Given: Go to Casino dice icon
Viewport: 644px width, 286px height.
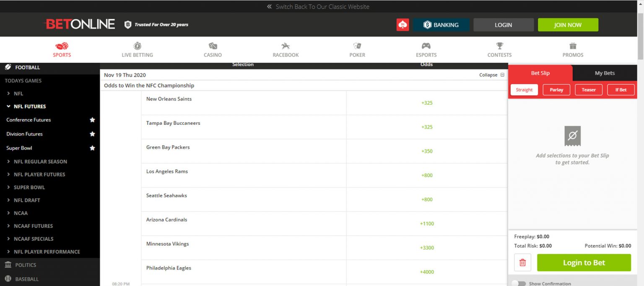Looking at the screenshot, I should 213,46.
